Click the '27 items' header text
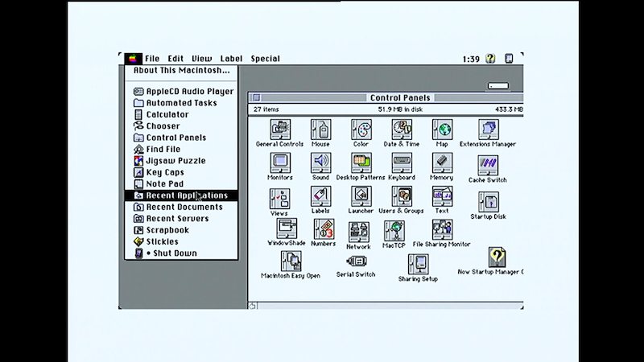This screenshot has height=362, width=644. [266, 109]
